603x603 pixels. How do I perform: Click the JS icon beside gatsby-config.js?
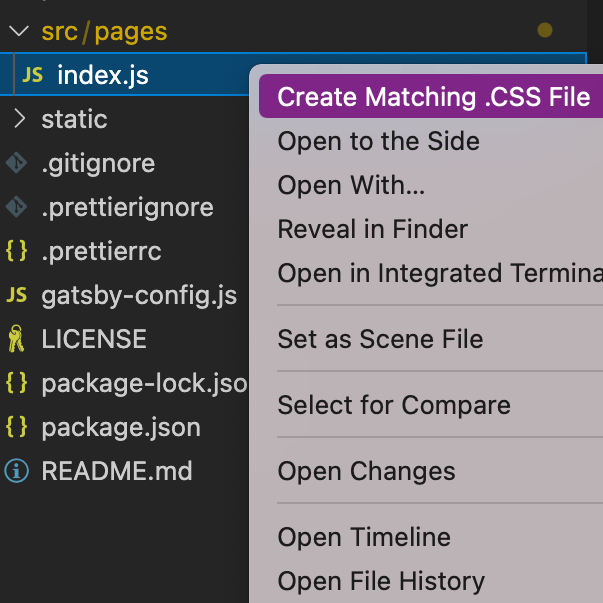point(16,295)
